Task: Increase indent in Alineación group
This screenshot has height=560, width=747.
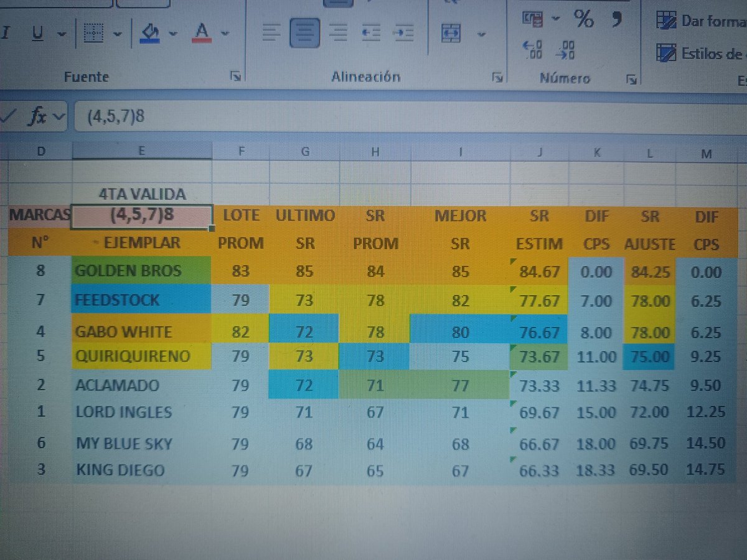Action: pyautogui.click(x=404, y=33)
